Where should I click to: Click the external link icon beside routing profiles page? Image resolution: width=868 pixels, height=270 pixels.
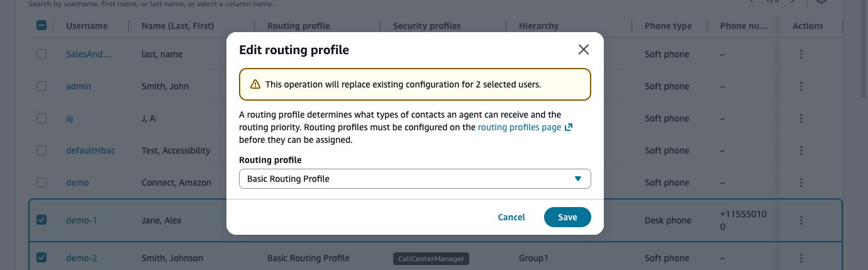pos(569,127)
